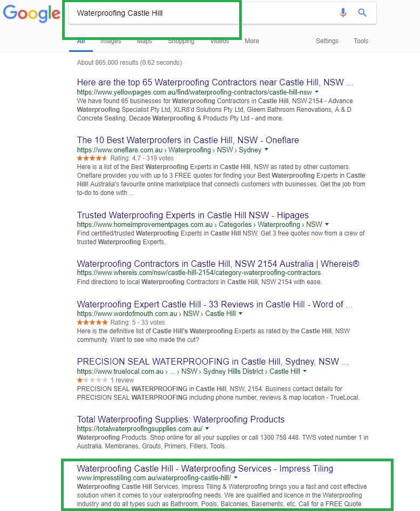This screenshot has width=420, height=511.
Task: Open the 'Total Waterproofing Supplies' result
Action: (x=181, y=419)
